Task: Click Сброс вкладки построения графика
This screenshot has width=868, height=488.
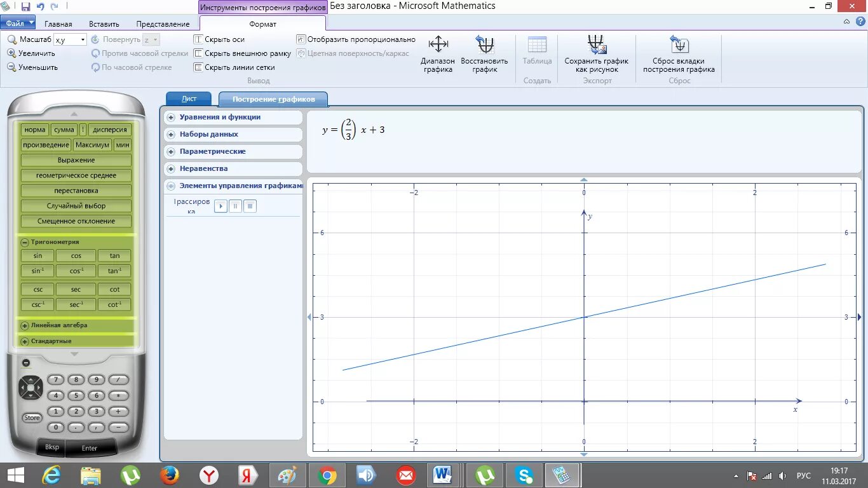Action: [x=679, y=54]
